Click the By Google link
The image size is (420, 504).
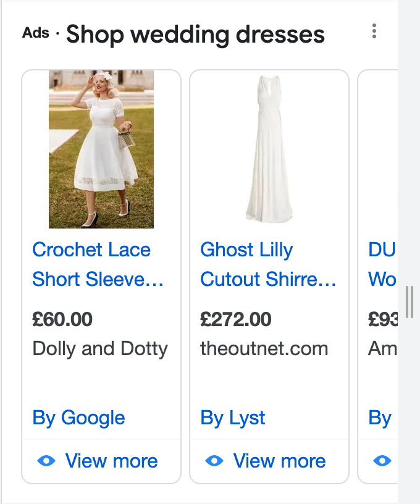[x=78, y=418]
